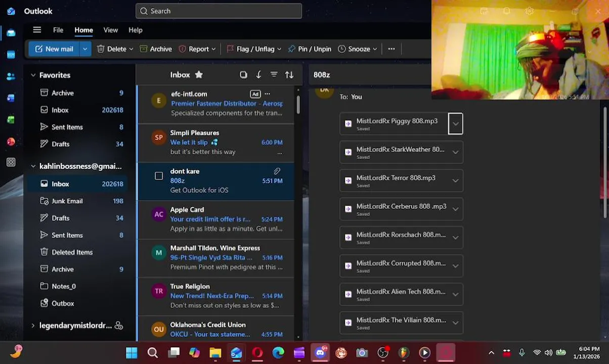Open the Help tab
Screen dimensions: 609x364
tap(136, 30)
